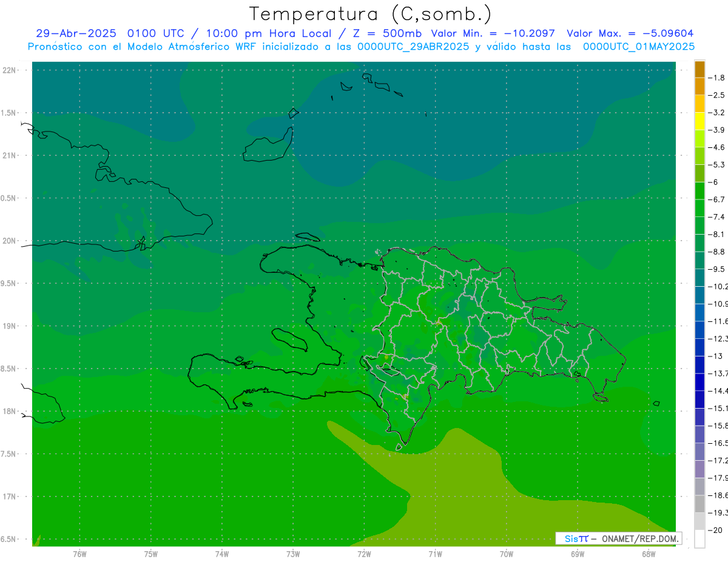The height and width of the screenshot is (562, 728).
Task: Click the "0100 UTC" time label
Action: point(155,33)
